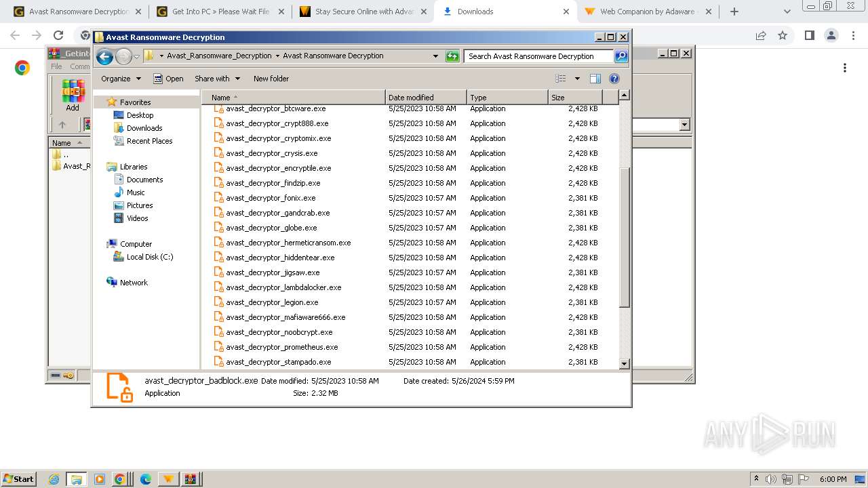Open Chrome profile avatar icon
The height and width of the screenshot is (488, 868).
click(831, 35)
